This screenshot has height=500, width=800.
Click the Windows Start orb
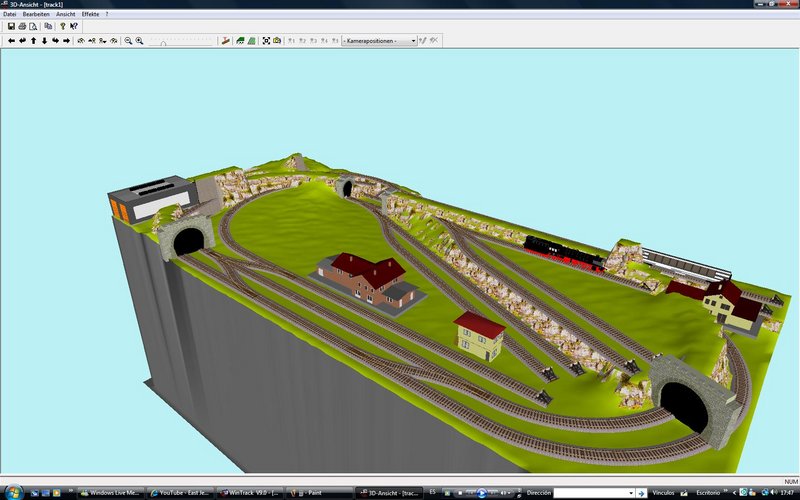[x=12, y=492]
